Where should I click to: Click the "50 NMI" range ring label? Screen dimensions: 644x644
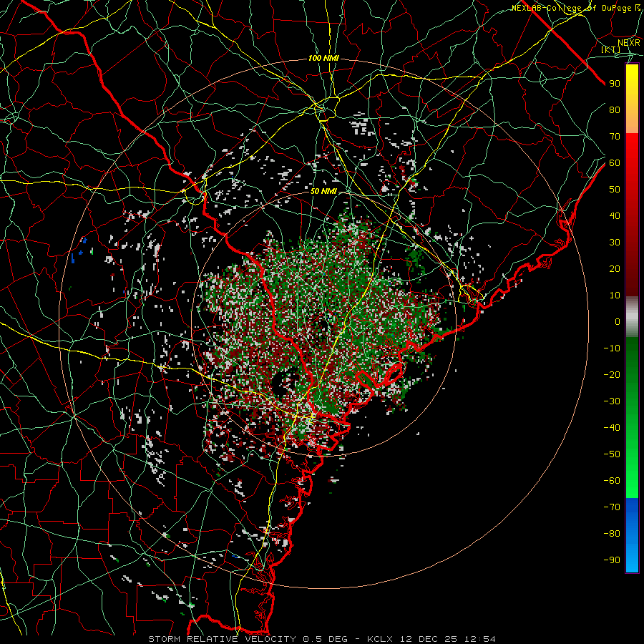323,191
